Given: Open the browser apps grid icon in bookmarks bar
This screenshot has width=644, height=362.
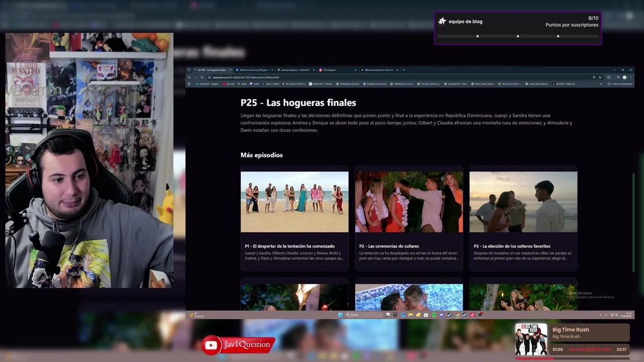Looking at the screenshot, I should tap(189, 84).
